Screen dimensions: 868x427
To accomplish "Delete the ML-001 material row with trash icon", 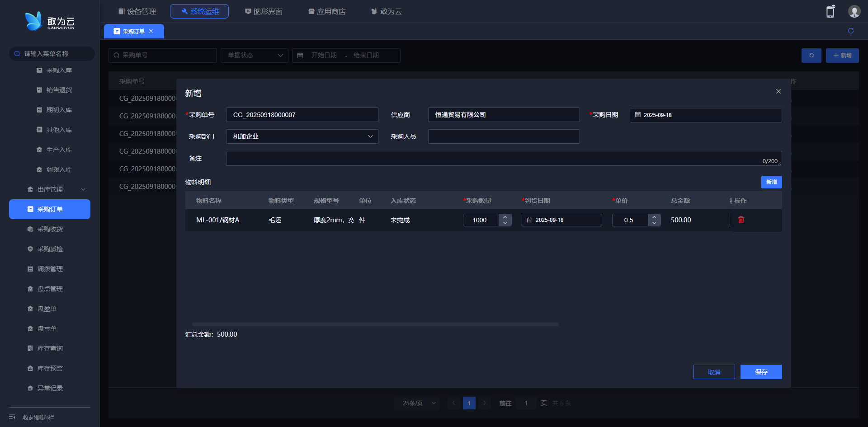I will [741, 220].
